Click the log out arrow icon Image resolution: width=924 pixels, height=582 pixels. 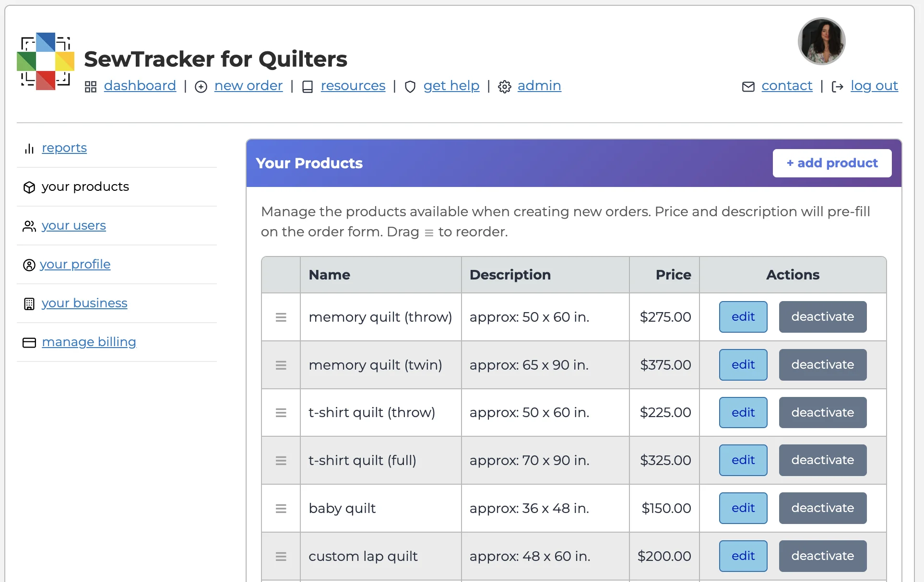[837, 87]
